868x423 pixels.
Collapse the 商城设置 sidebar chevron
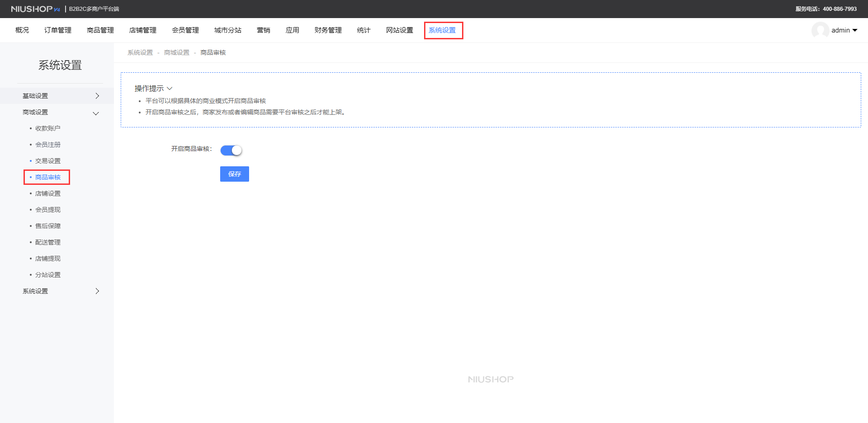pyautogui.click(x=96, y=113)
